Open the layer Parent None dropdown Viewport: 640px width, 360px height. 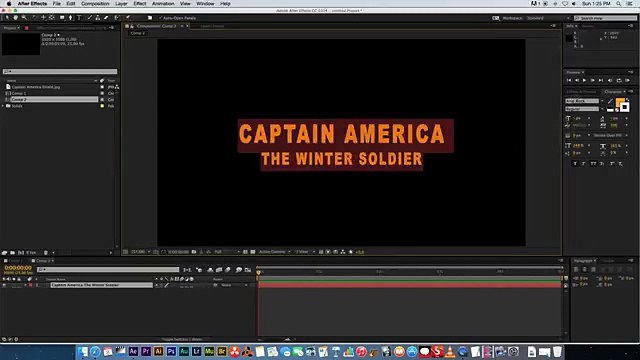[x=234, y=285]
